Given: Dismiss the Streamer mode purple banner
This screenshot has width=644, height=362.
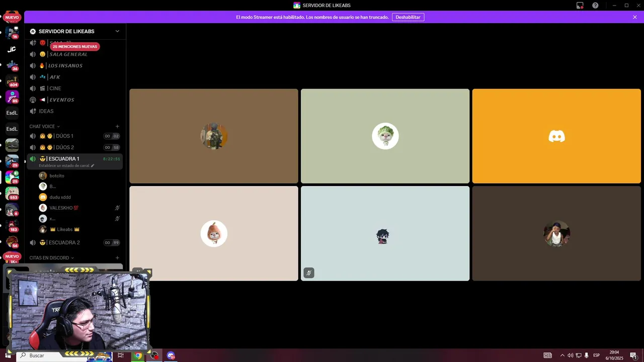Looking at the screenshot, I should (635, 17).
